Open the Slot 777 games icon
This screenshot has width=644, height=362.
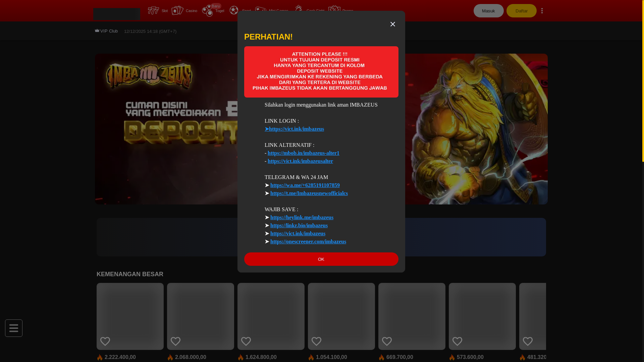click(x=154, y=11)
